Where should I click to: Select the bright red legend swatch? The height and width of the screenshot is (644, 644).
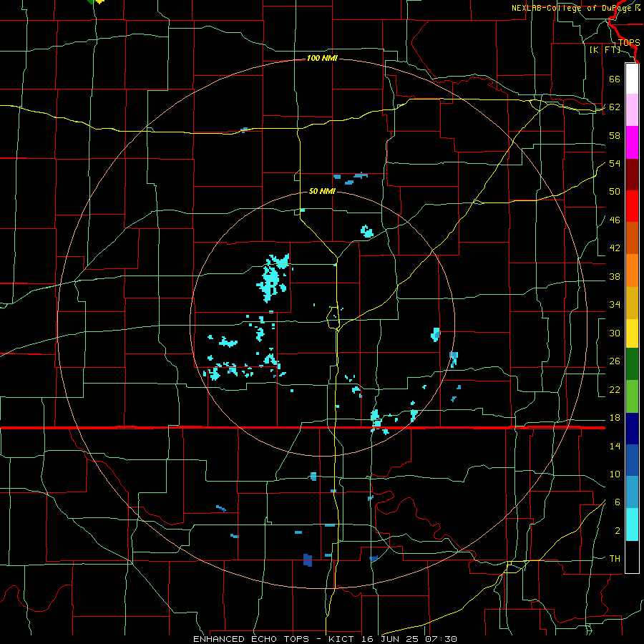[632, 206]
